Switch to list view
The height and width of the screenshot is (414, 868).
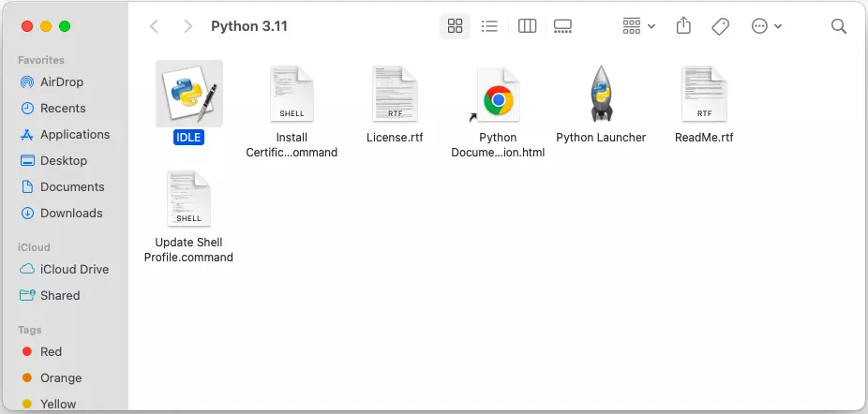tap(489, 26)
